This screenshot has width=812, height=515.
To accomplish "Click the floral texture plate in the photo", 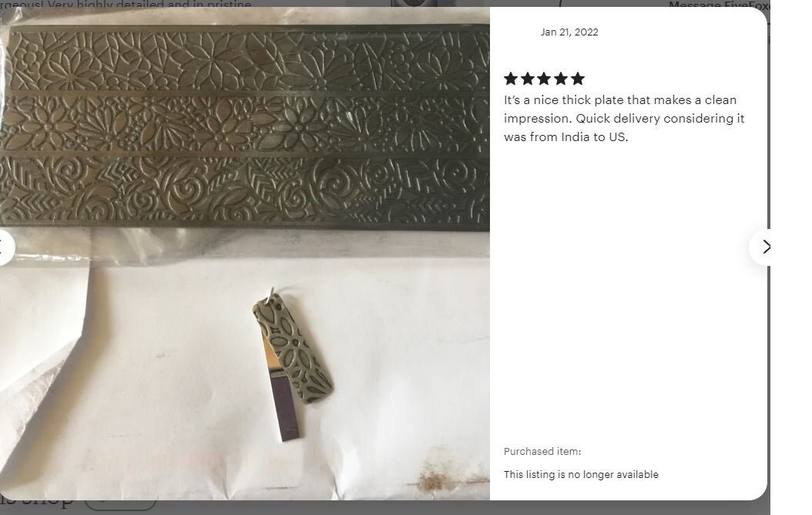I will [x=244, y=126].
